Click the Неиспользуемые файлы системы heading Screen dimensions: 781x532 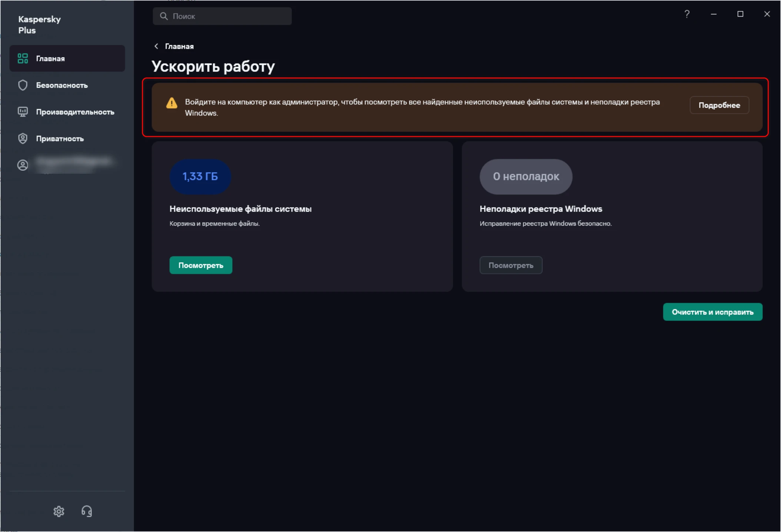coord(240,209)
